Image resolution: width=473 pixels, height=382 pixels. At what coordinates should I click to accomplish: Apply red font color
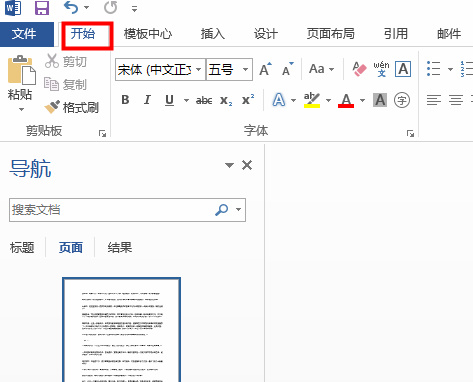[x=346, y=100]
